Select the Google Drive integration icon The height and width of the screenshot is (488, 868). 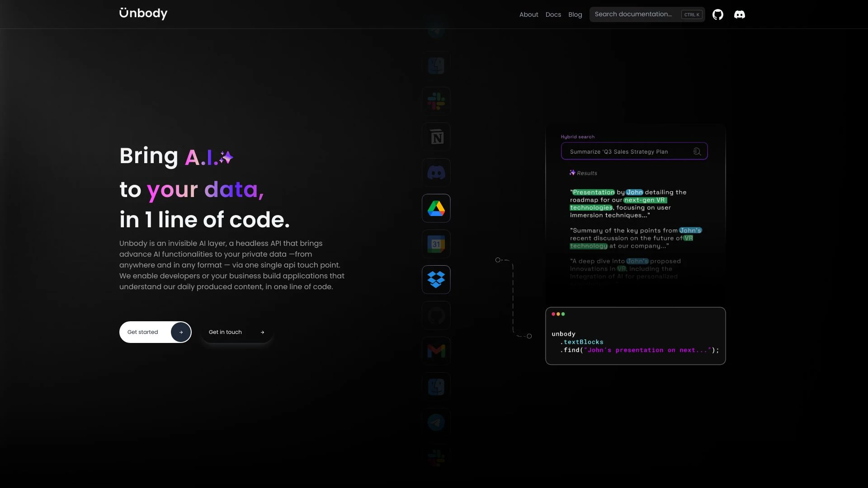click(x=436, y=208)
